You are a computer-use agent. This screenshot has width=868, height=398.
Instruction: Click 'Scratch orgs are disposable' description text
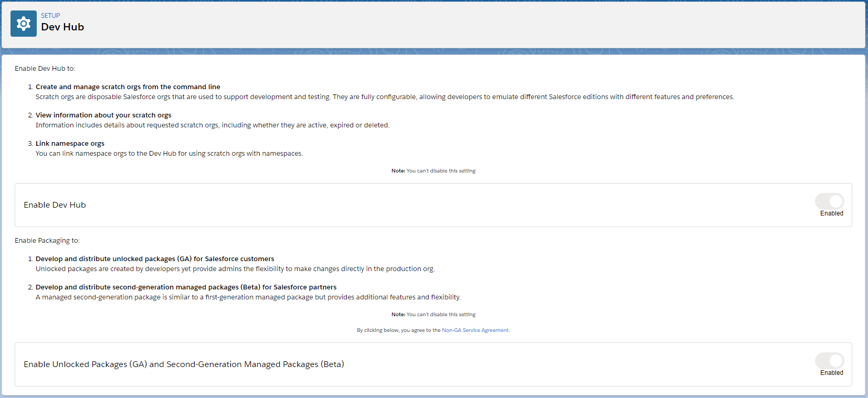(x=385, y=97)
